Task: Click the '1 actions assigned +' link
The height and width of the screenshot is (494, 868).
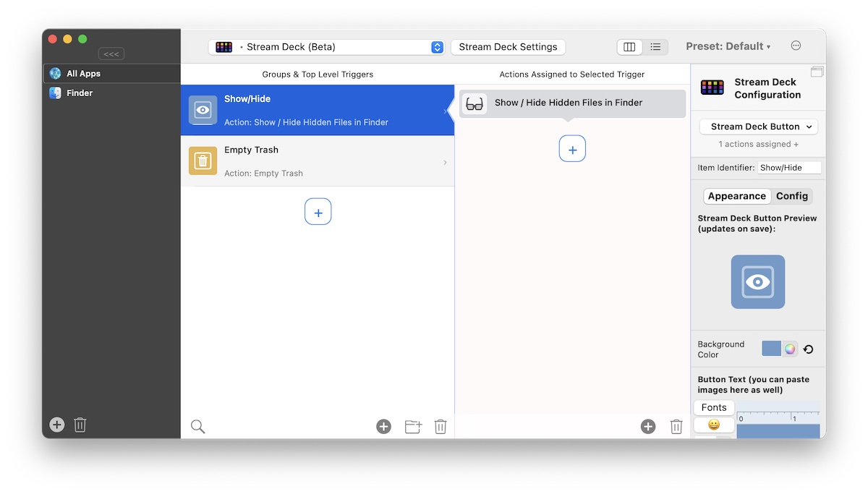Action: (759, 145)
